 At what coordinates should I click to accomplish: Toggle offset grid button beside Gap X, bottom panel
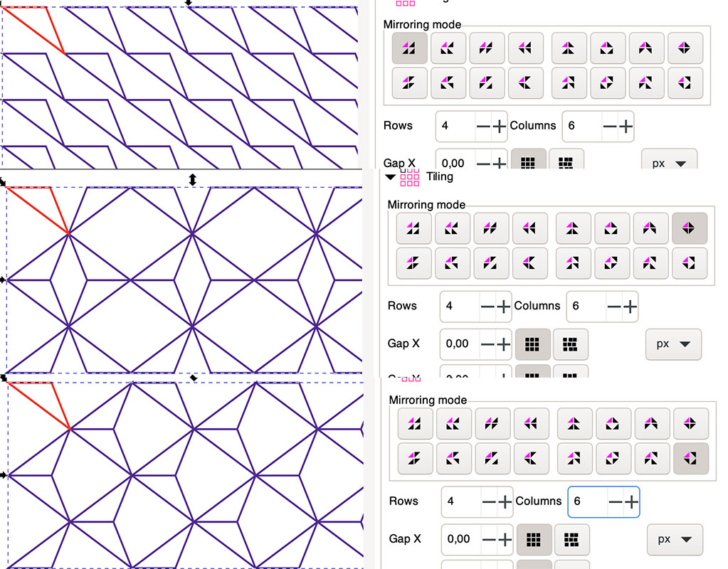(572, 540)
